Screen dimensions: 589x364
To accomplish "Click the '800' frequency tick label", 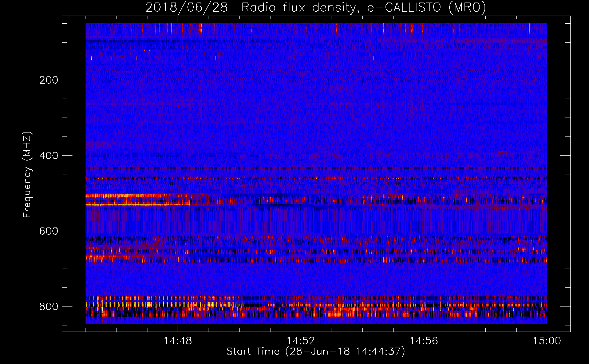I will tap(49, 306).
